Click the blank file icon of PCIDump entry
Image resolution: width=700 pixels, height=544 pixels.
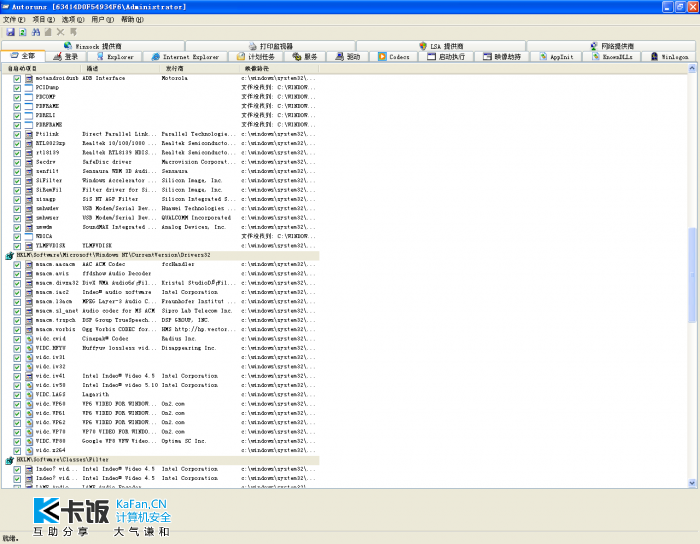[x=29, y=88]
